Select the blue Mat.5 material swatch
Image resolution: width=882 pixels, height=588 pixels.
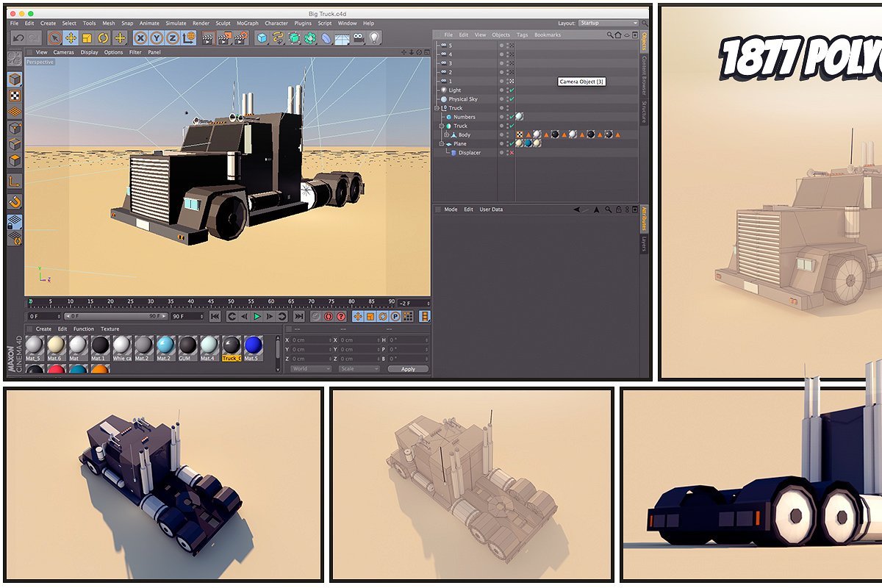tap(253, 345)
